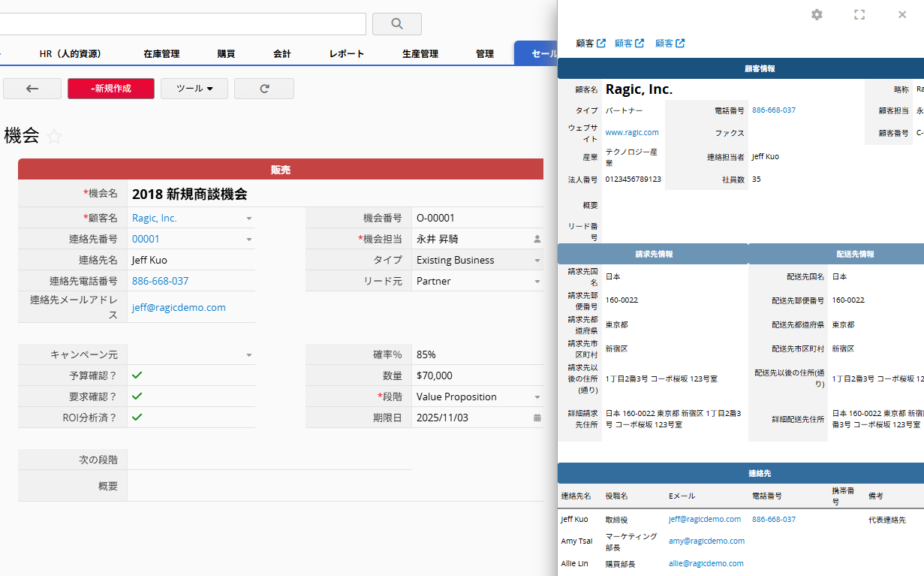Screen dimensions: 924x576
Task: Click the back arrow button
Action: [x=32, y=89]
